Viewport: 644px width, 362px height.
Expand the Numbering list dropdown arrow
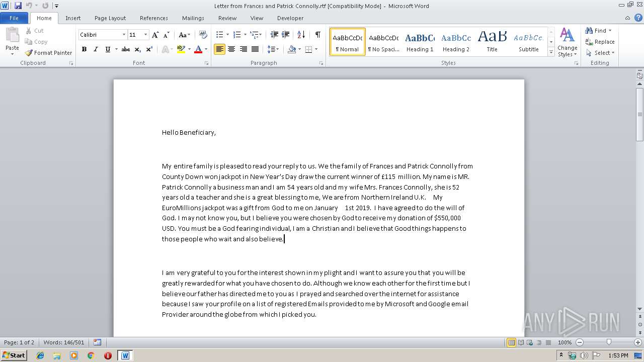(245, 35)
